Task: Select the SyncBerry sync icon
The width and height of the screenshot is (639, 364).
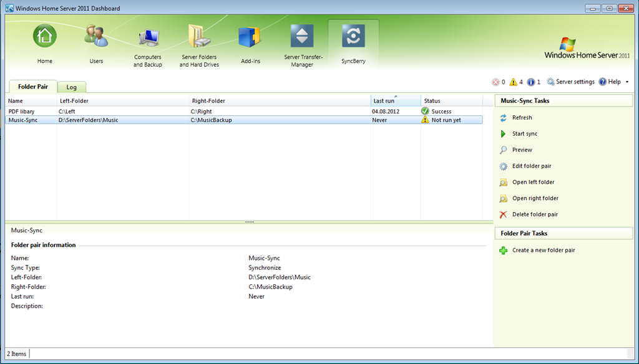Action: pyautogui.click(x=353, y=36)
